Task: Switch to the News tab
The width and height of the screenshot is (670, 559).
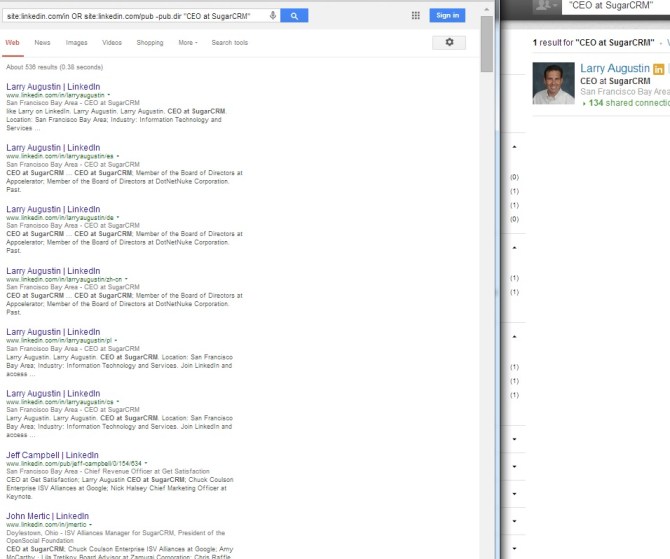Action: coord(42,43)
